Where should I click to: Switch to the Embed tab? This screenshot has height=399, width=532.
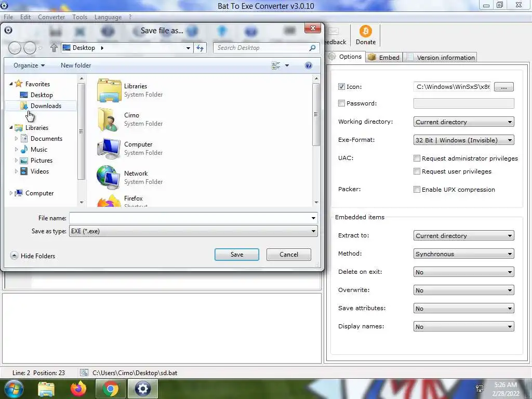click(x=384, y=57)
